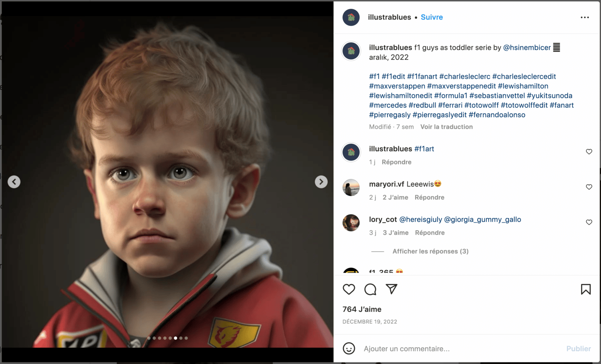Open the three-dot more options menu
The image size is (601, 364).
coord(585,17)
